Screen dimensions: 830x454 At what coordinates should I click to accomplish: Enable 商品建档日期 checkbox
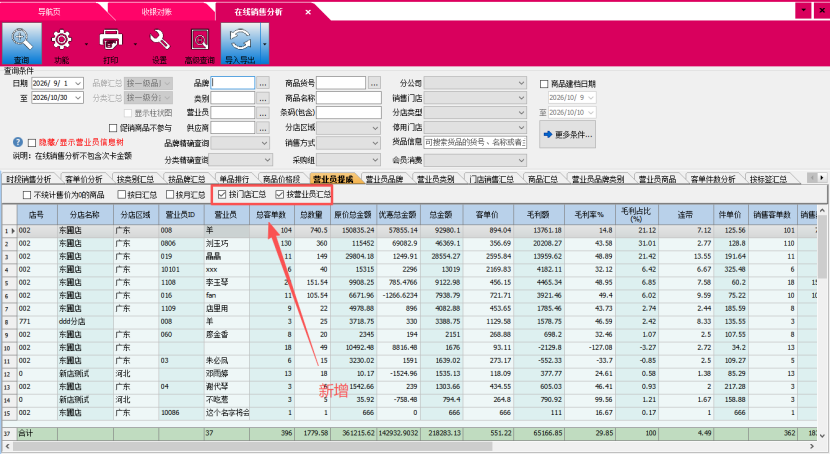(x=544, y=84)
